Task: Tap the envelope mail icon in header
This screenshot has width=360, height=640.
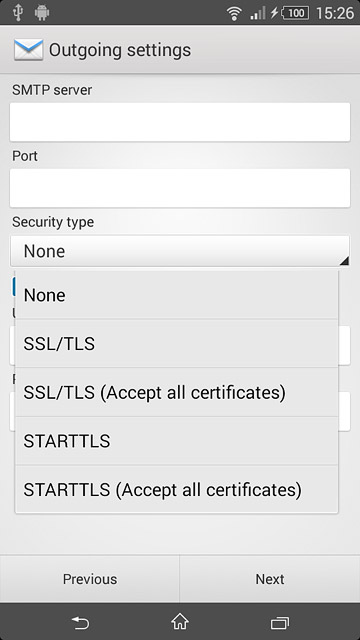Action: tap(28, 50)
